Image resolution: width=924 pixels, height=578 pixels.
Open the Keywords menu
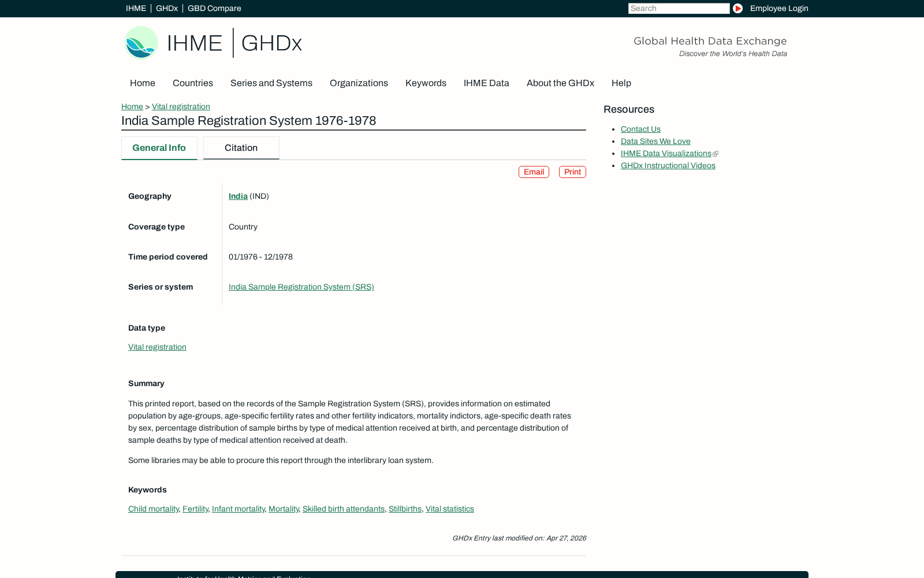(x=426, y=83)
